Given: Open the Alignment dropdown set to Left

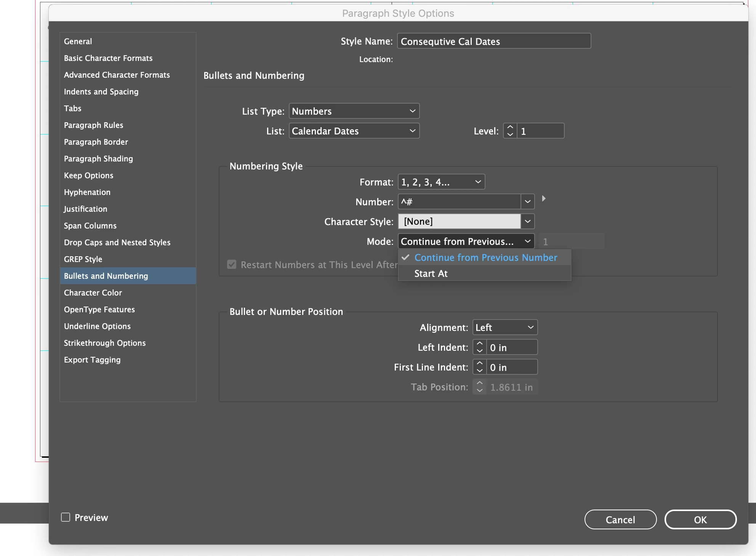Looking at the screenshot, I should pyautogui.click(x=505, y=327).
